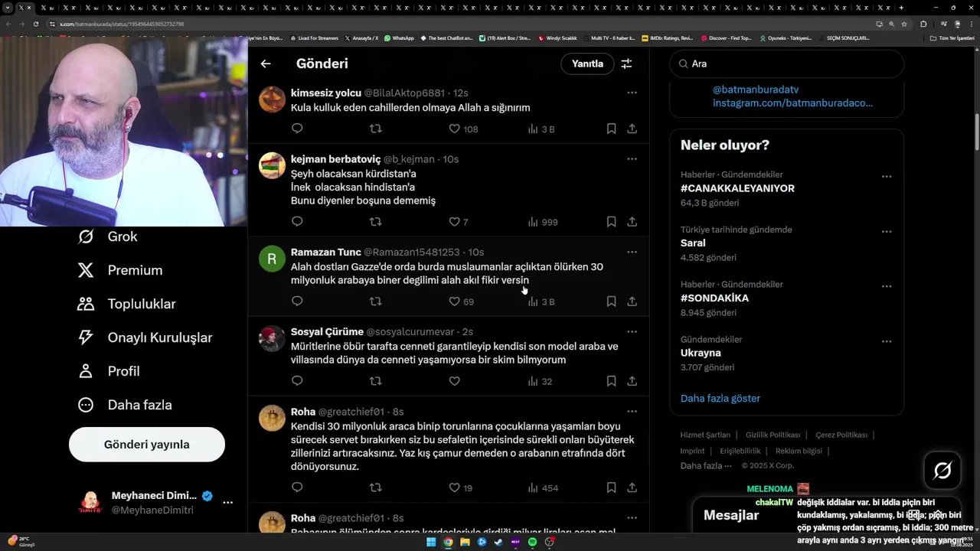This screenshot has width=980, height=551.
Task: Go back using the Gönderi back arrow
Action: [266, 64]
